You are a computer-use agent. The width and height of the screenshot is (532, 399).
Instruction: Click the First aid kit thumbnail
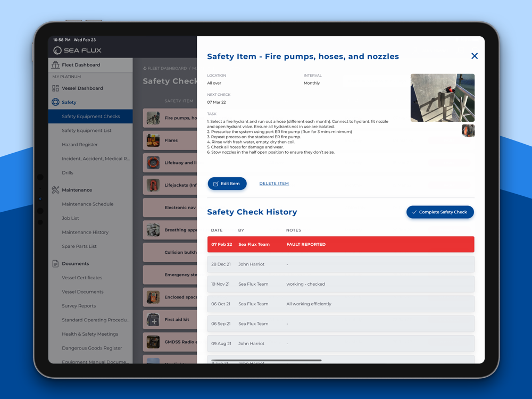coord(153,320)
